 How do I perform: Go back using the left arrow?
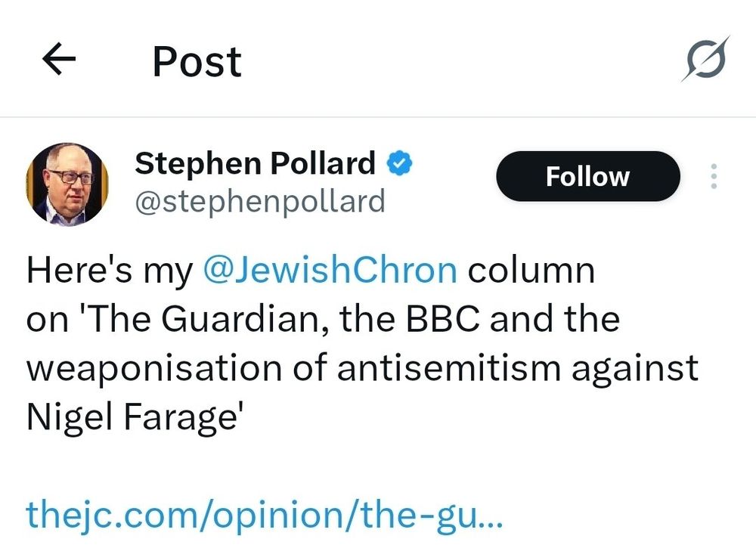pyautogui.click(x=60, y=62)
